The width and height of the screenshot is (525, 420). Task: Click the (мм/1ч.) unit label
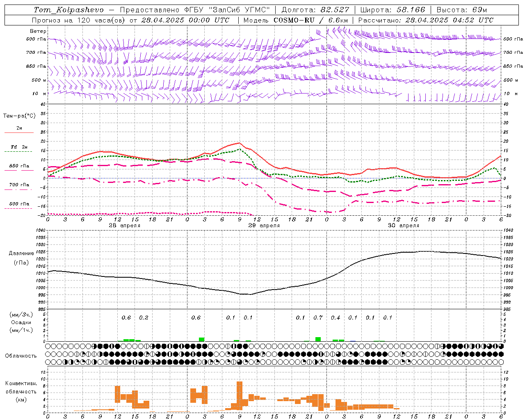21,330
